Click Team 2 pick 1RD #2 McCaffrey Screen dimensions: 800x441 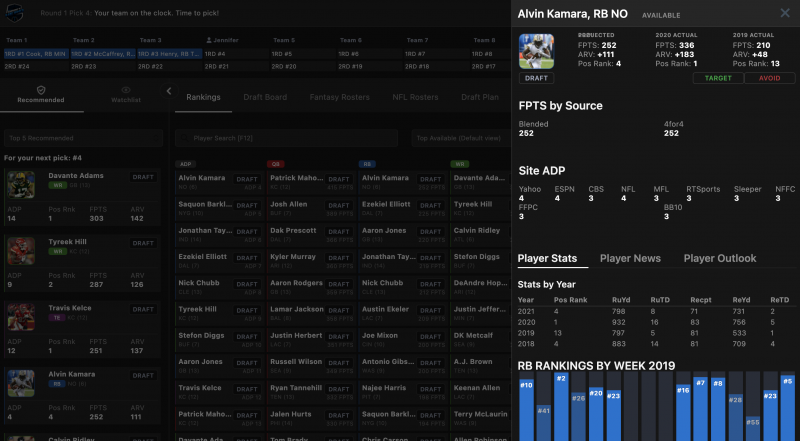point(103,54)
